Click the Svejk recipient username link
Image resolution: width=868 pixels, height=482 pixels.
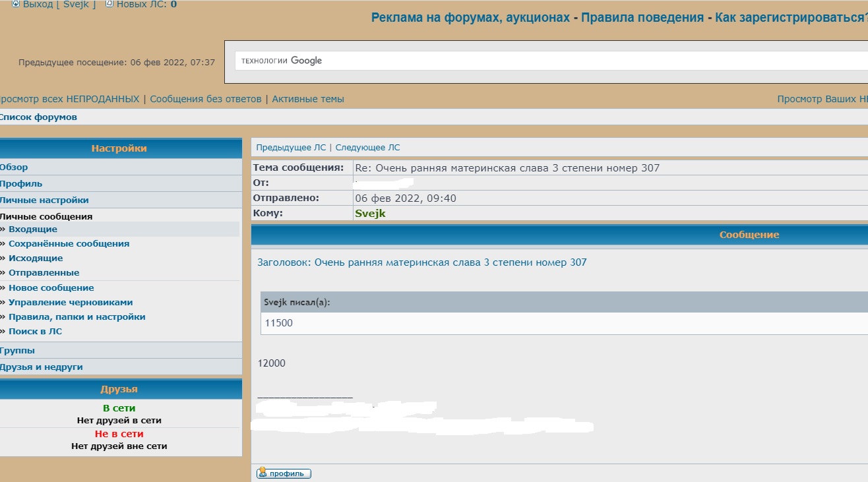370,214
